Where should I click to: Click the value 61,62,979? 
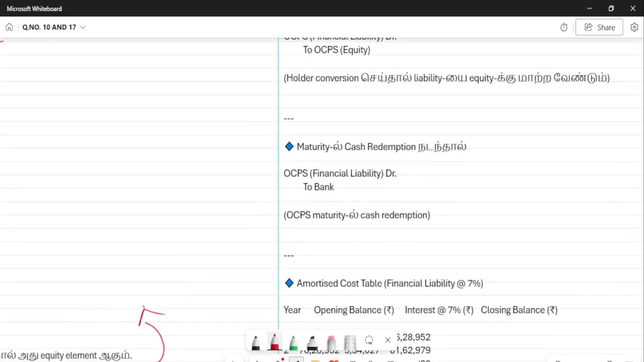point(411,350)
